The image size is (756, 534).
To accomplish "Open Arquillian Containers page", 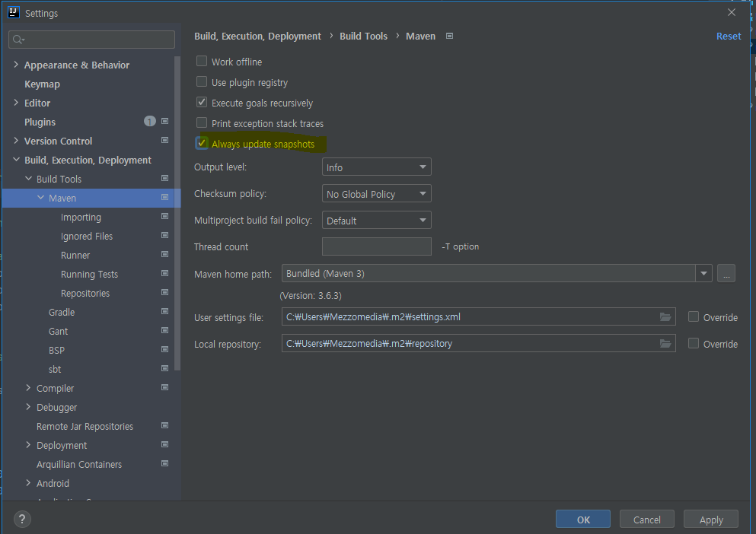I will (79, 464).
